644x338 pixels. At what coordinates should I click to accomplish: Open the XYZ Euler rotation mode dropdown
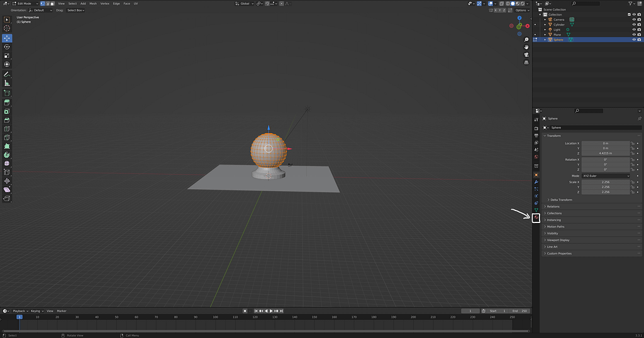click(x=606, y=176)
